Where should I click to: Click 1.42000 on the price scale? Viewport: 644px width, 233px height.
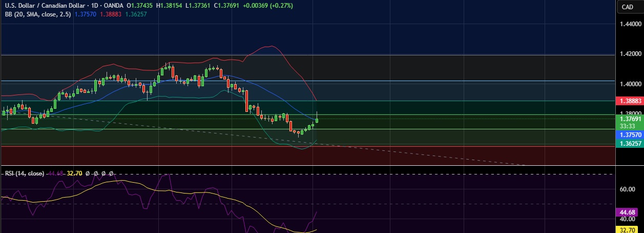pyautogui.click(x=630, y=54)
